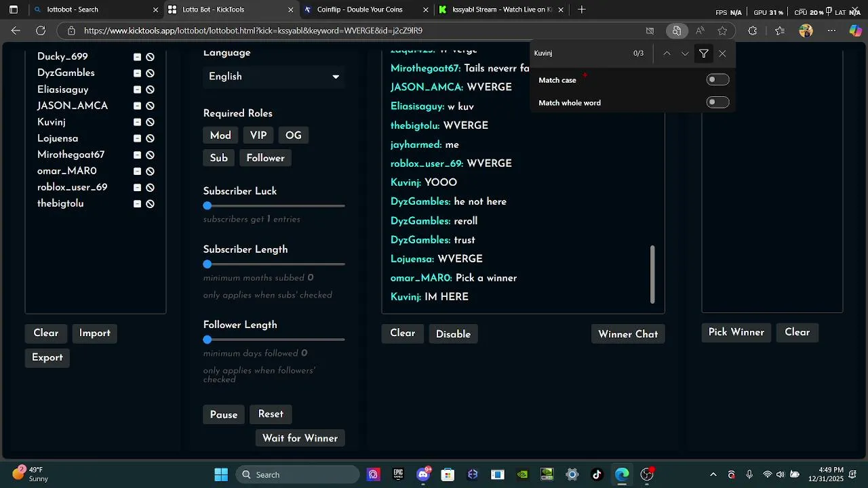Remove Eliasisaguy with the minus icon
This screenshot has height=488, width=868.
click(x=137, y=89)
